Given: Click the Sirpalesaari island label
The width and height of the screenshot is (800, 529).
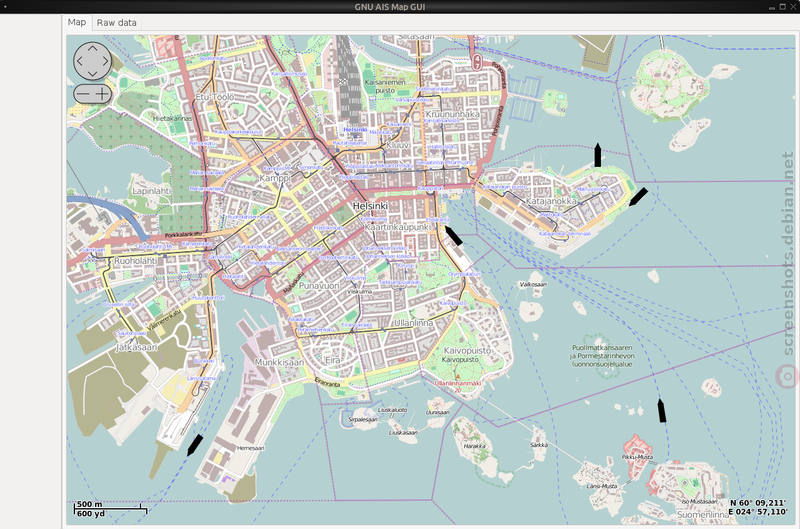Looking at the screenshot, I should (363, 419).
